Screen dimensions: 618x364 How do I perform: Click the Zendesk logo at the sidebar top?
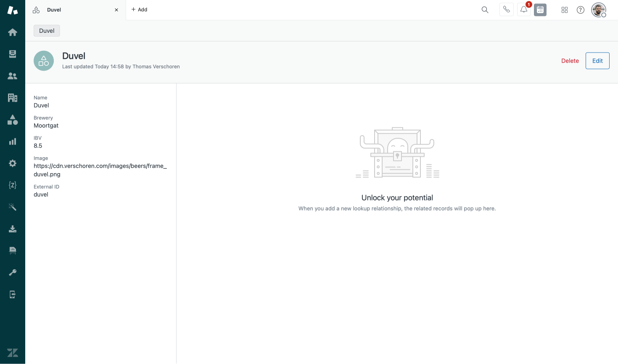click(13, 10)
